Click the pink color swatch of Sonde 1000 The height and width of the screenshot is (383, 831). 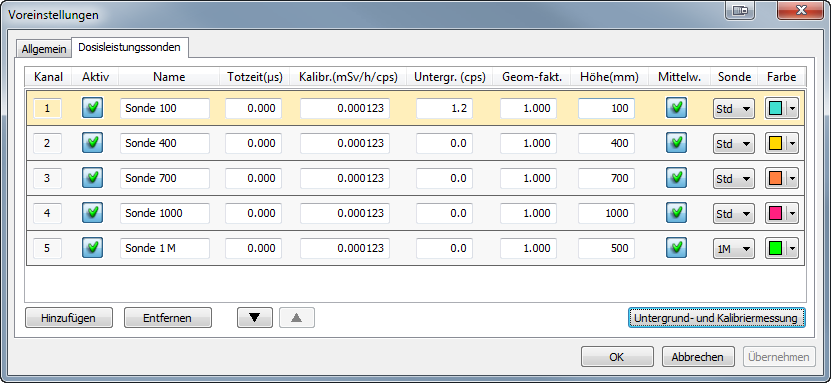click(775, 213)
